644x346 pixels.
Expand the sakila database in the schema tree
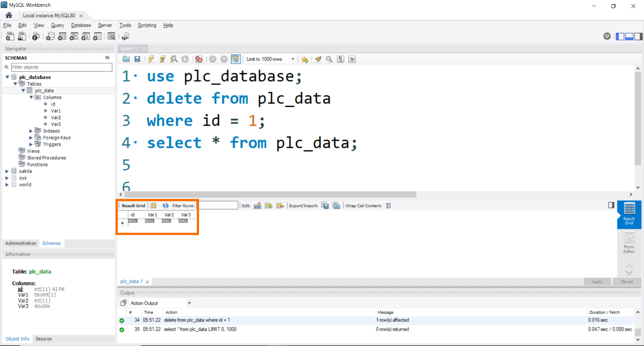(x=6, y=171)
